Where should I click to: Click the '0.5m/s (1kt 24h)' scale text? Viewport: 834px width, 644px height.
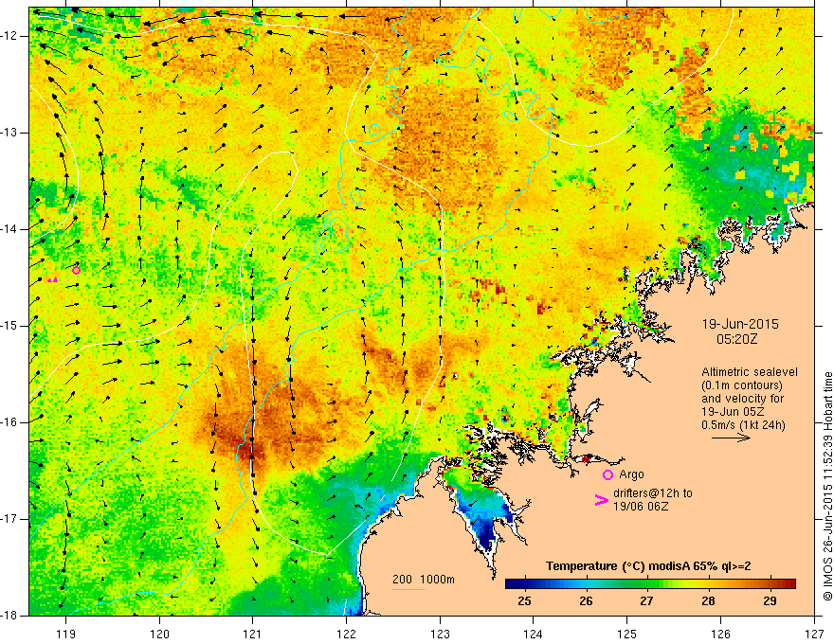click(x=743, y=424)
